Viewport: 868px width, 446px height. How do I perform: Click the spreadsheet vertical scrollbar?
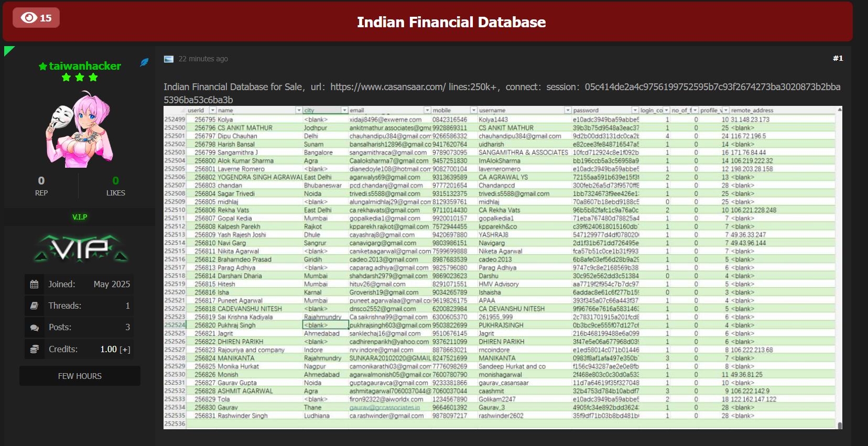(x=840, y=268)
